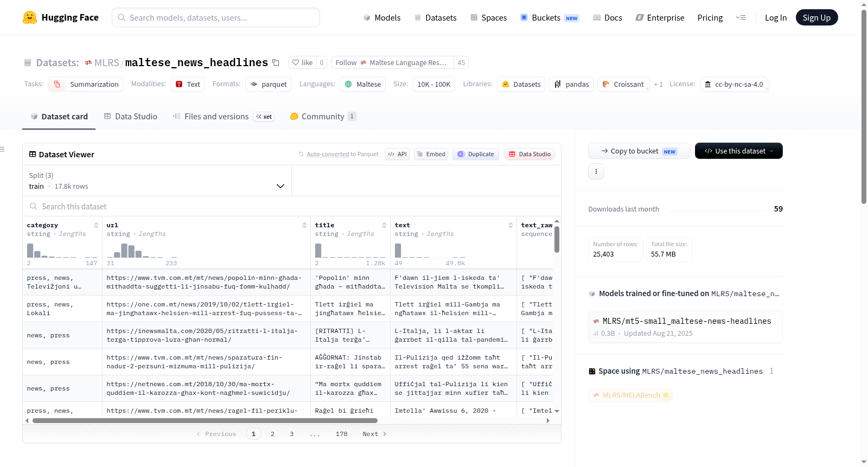Sort by the title column

[x=384, y=225]
